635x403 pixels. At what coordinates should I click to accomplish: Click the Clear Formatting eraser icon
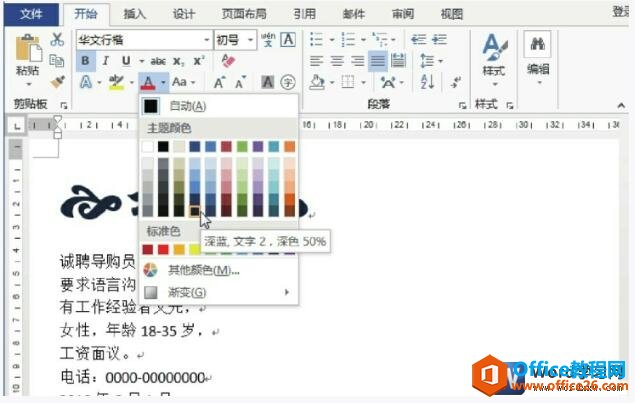pyautogui.click(x=228, y=61)
